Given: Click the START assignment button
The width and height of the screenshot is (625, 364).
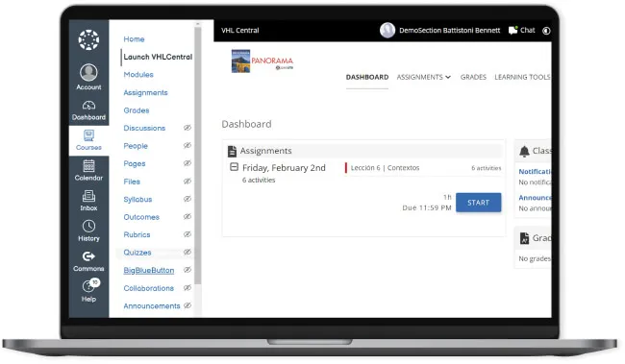Looking at the screenshot, I should pos(478,203).
